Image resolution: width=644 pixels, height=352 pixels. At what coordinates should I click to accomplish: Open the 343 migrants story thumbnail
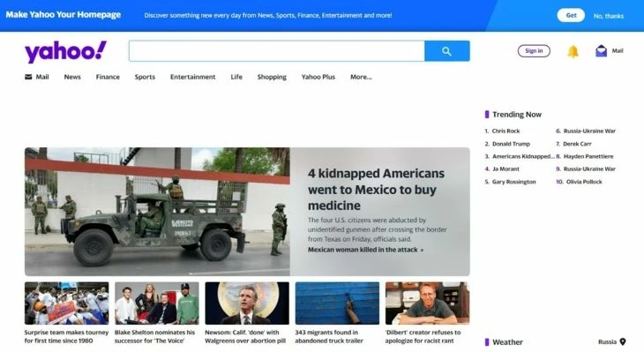337,303
